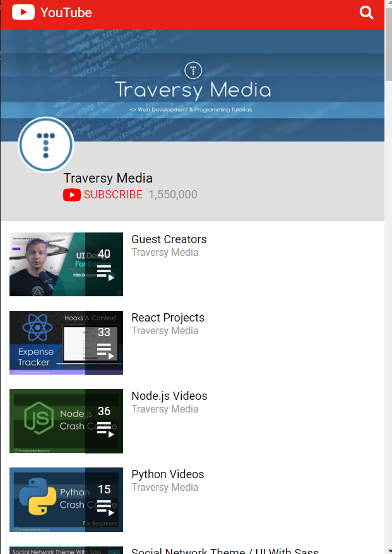Click Traversy Media under React Projects
Image resolution: width=392 pixels, height=554 pixels.
click(165, 331)
